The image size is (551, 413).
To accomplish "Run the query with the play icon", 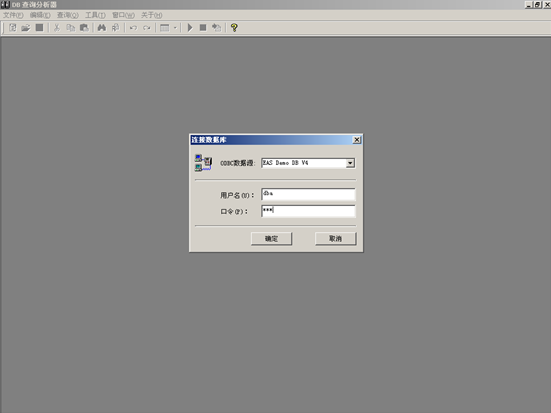I will pyautogui.click(x=190, y=27).
